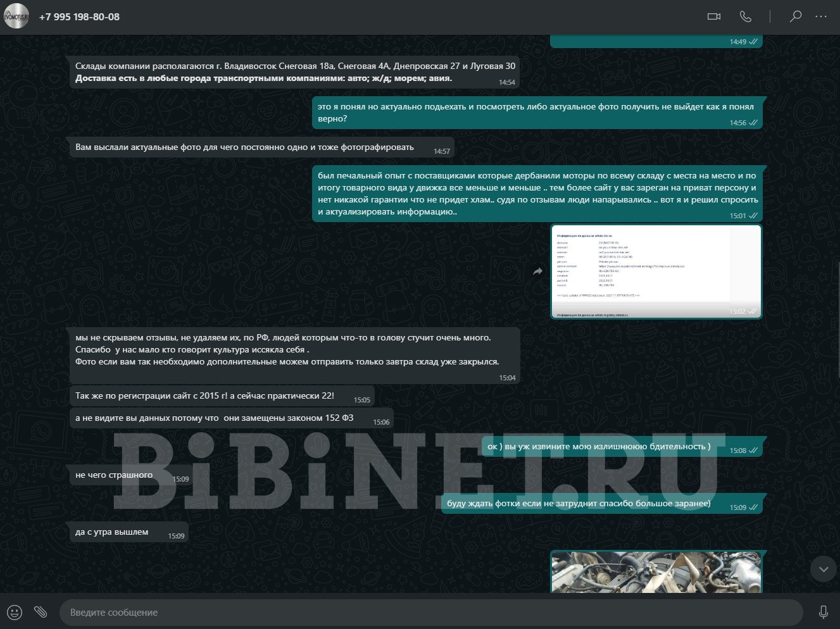Select message 'это я понял но актуально'
Image resolution: width=840 pixels, height=629 pixels.
coord(537,113)
